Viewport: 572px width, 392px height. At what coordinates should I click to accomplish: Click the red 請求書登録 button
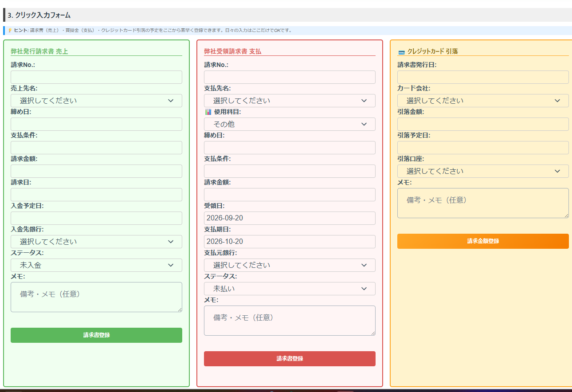coord(290,359)
